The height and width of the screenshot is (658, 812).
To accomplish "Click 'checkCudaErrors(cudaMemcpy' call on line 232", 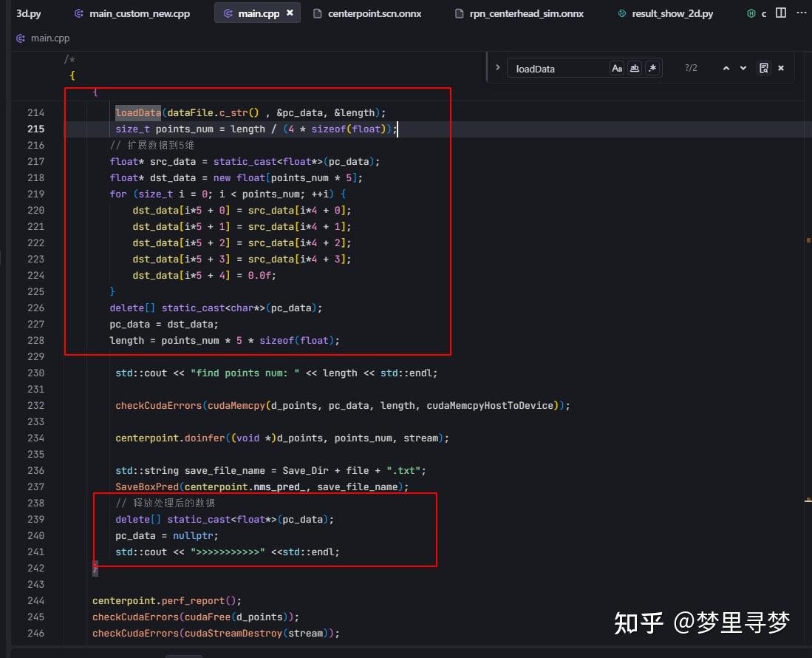I will [x=190, y=406].
